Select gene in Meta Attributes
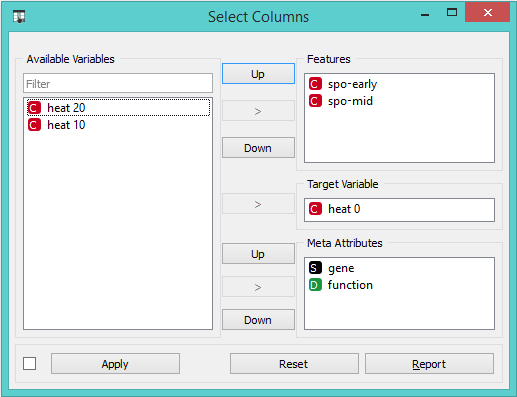Screen dimensions: 517x397 click(399, 268)
